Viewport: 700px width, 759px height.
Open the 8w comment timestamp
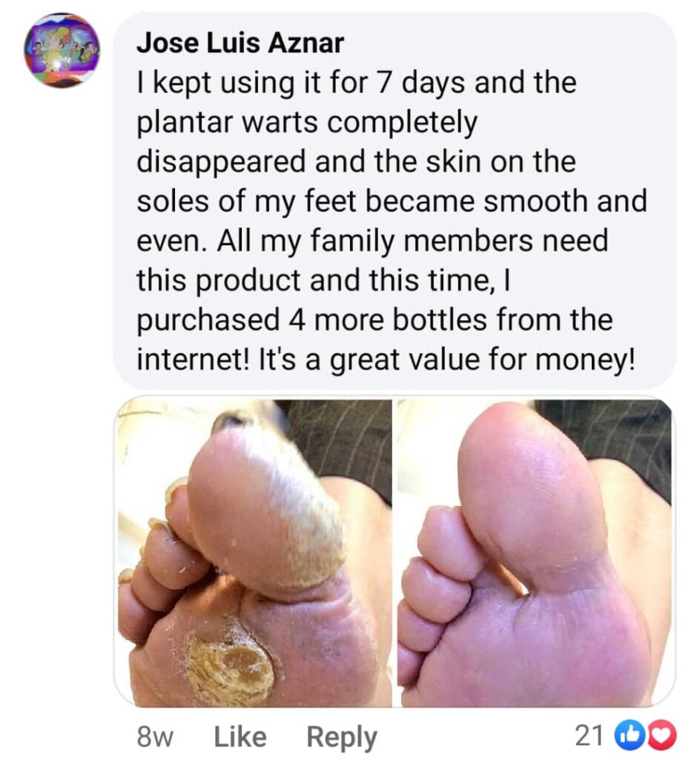(x=155, y=737)
